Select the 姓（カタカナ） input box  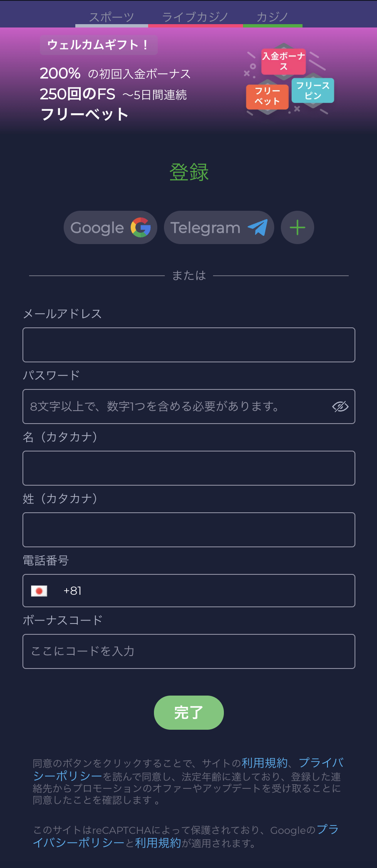coord(188,530)
